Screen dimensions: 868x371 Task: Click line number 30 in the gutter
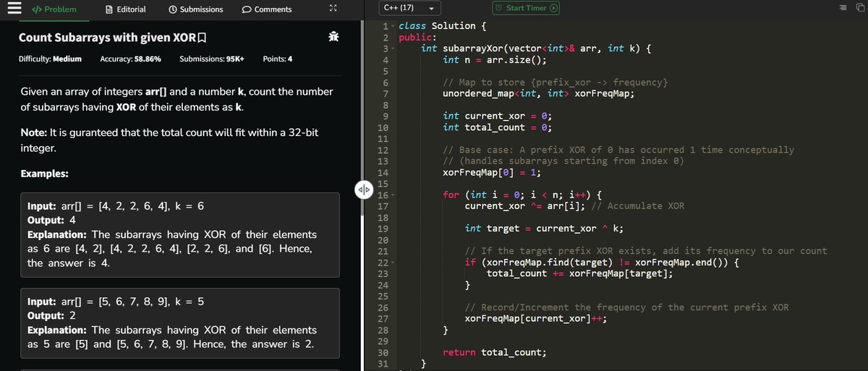(x=383, y=352)
